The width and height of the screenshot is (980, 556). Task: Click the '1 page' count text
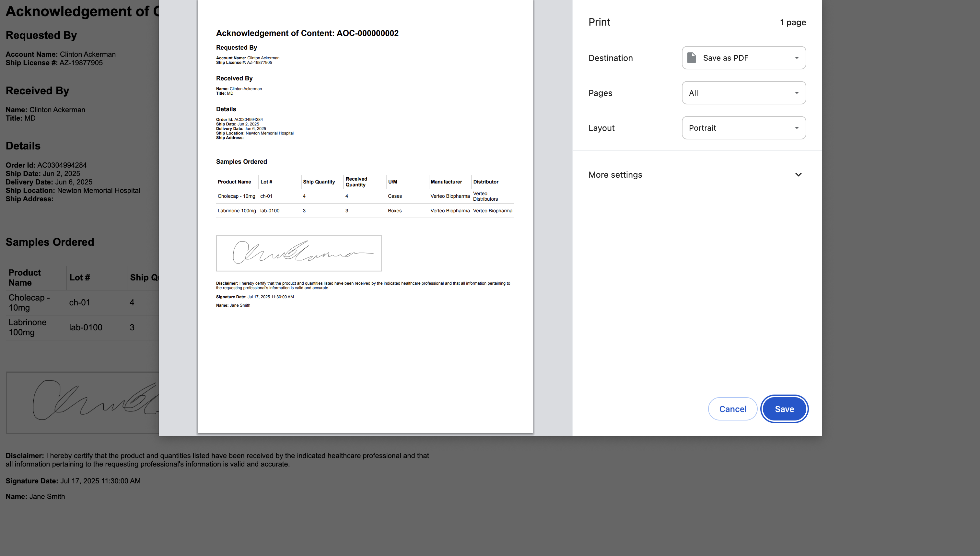(793, 22)
